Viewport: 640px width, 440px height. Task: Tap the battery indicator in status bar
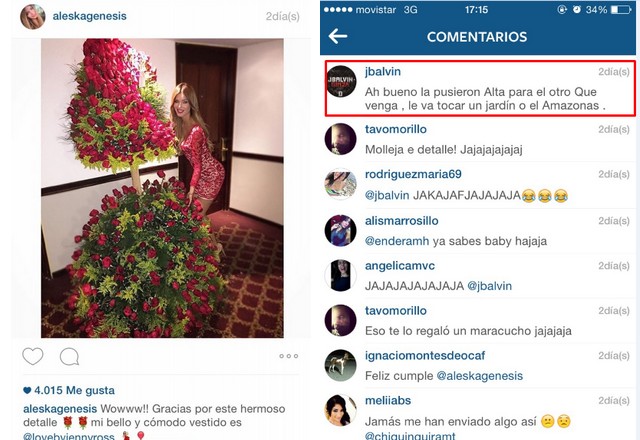(x=621, y=10)
